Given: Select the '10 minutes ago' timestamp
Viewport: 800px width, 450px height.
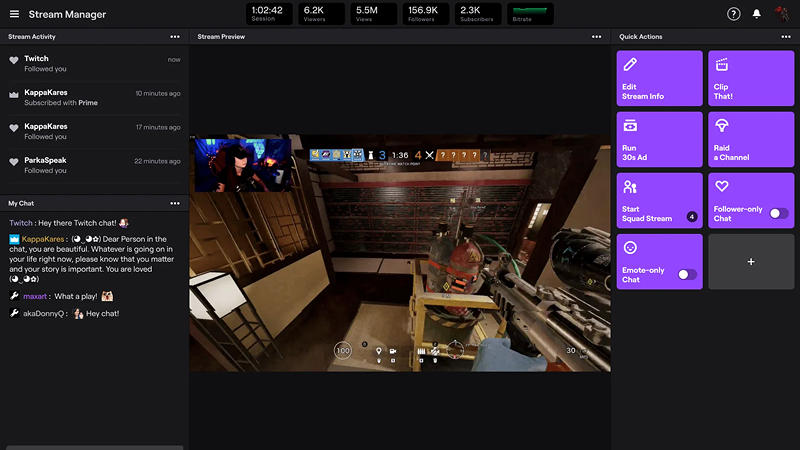Looking at the screenshot, I should [x=158, y=93].
